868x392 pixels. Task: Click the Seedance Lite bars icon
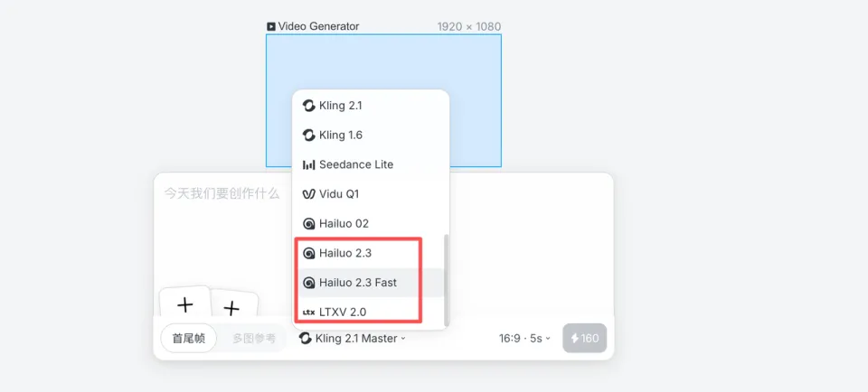(x=309, y=164)
